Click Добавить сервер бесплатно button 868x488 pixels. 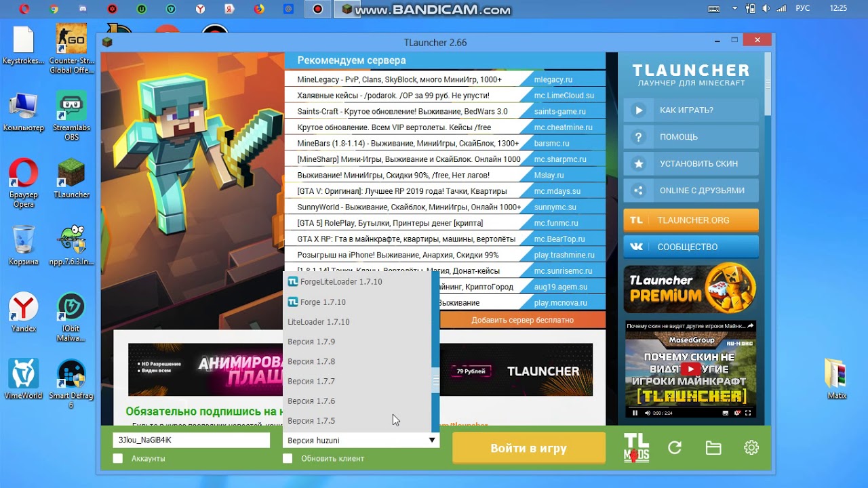[522, 320]
